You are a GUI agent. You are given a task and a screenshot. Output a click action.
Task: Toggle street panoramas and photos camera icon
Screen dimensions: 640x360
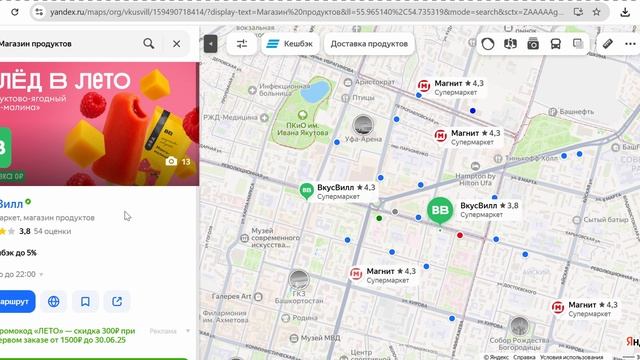pos(533,44)
